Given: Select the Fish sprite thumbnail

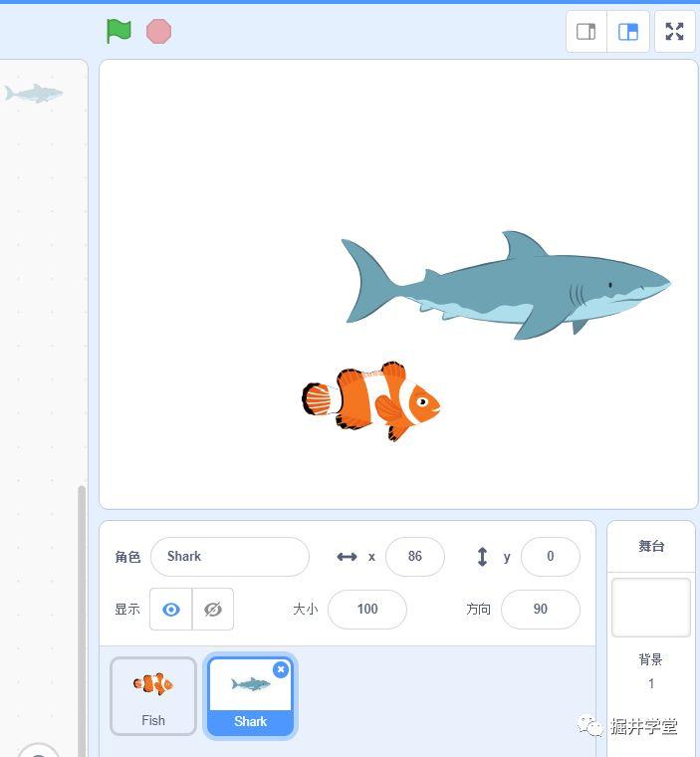Looking at the screenshot, I should [153, 696].
